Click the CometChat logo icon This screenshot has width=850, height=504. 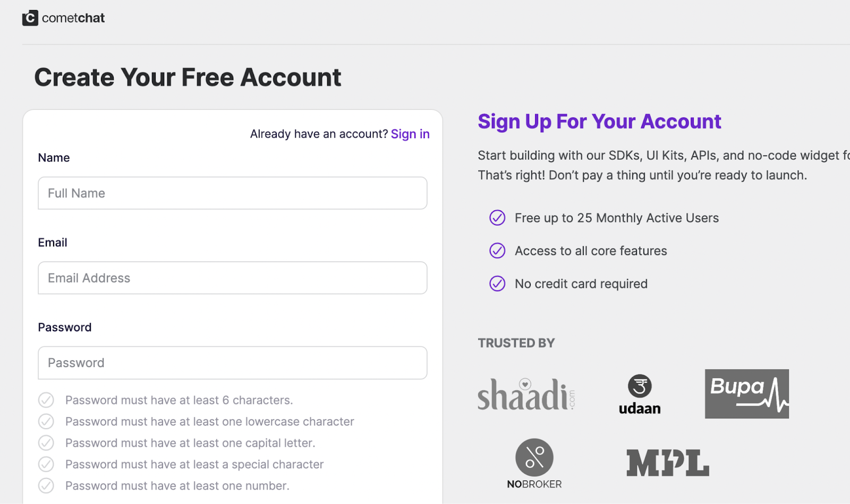click(x=30, y=18)
